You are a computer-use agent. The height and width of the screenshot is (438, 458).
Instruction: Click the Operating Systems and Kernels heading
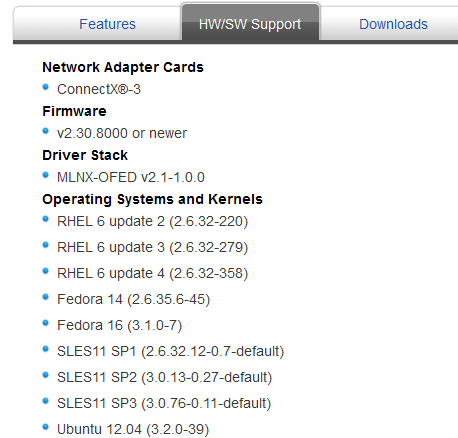(152, 199)
